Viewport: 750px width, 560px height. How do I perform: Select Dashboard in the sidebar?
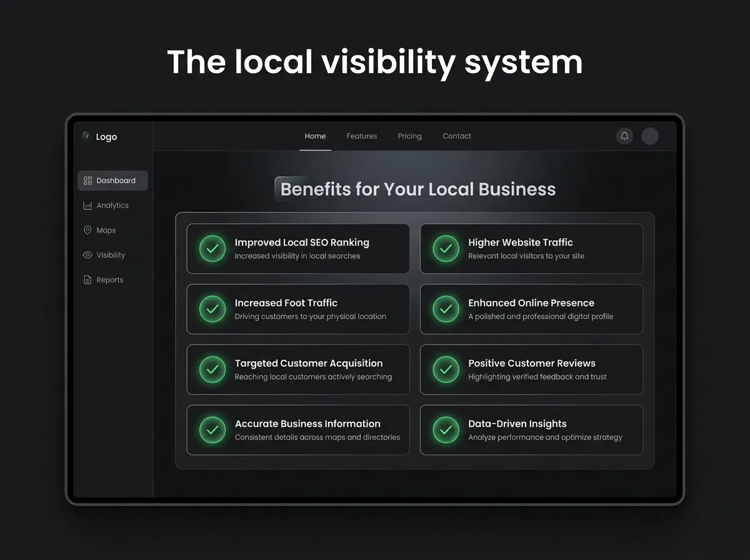click(x=112, y=181)
